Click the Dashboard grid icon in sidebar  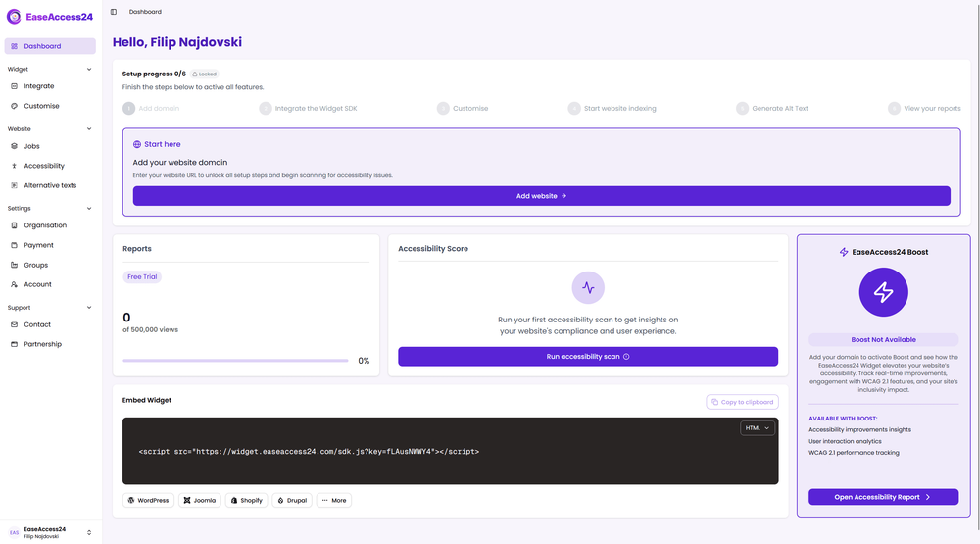coord(15,46)
